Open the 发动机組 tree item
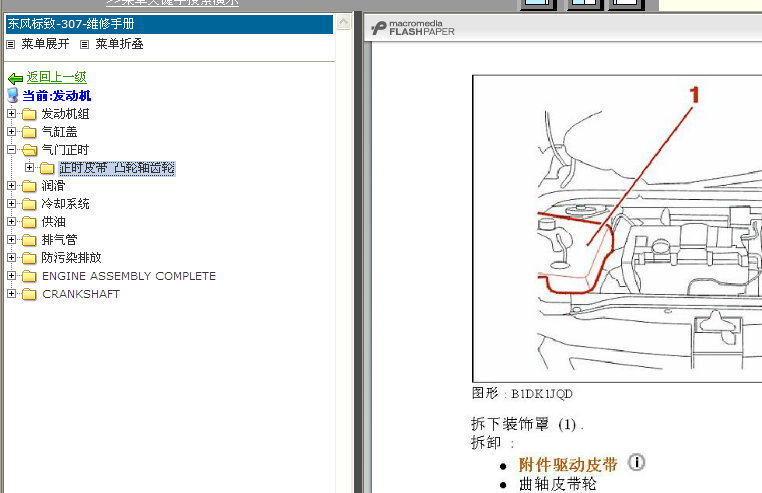This screenshot has width=762, height=493. click(65, 114)
